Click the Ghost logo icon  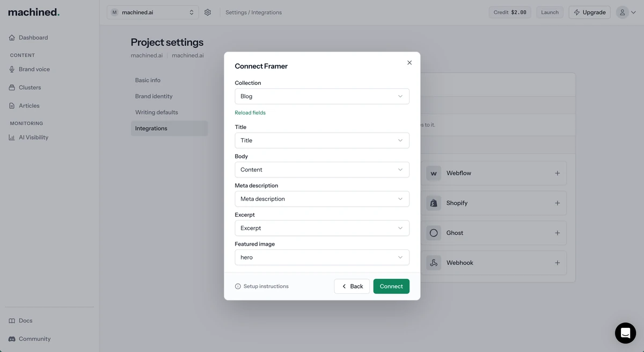click(434, 233)
